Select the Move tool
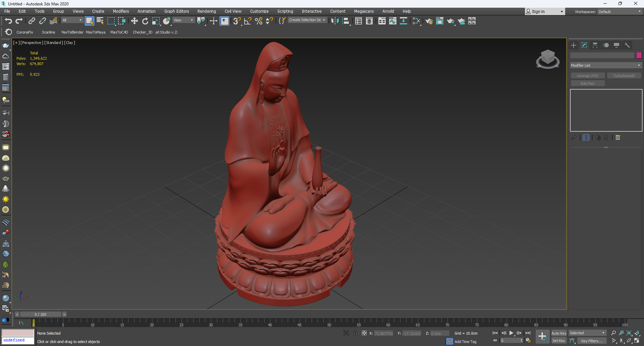Screen dimensions: 644x346 [135, 21]
